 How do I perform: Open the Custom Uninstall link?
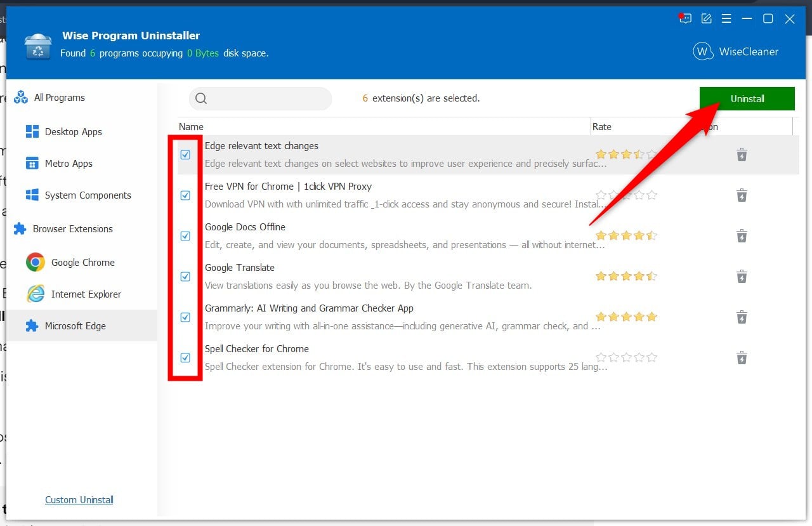click(x=79, y=500)
